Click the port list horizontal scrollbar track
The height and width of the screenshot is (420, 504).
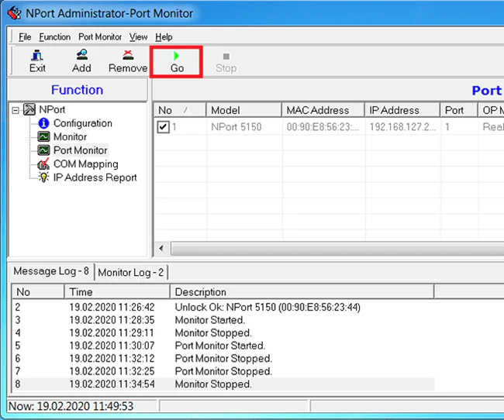[x=336, y=248]
